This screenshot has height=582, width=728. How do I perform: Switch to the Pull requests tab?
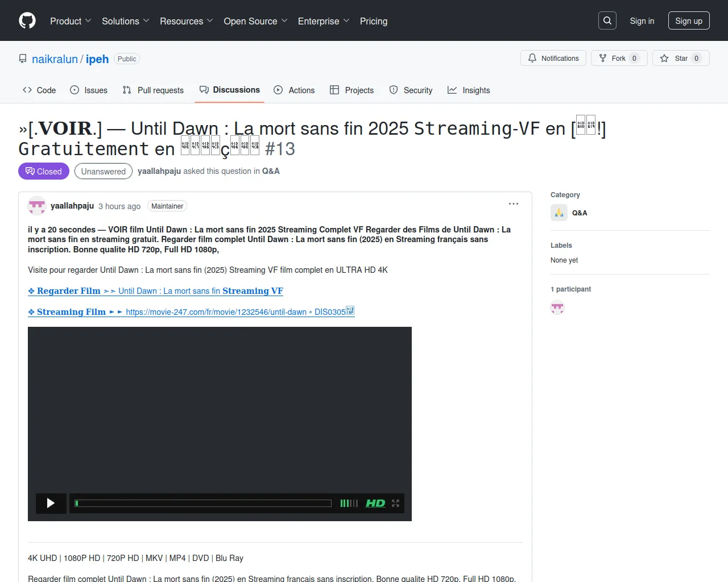(153, 90)
